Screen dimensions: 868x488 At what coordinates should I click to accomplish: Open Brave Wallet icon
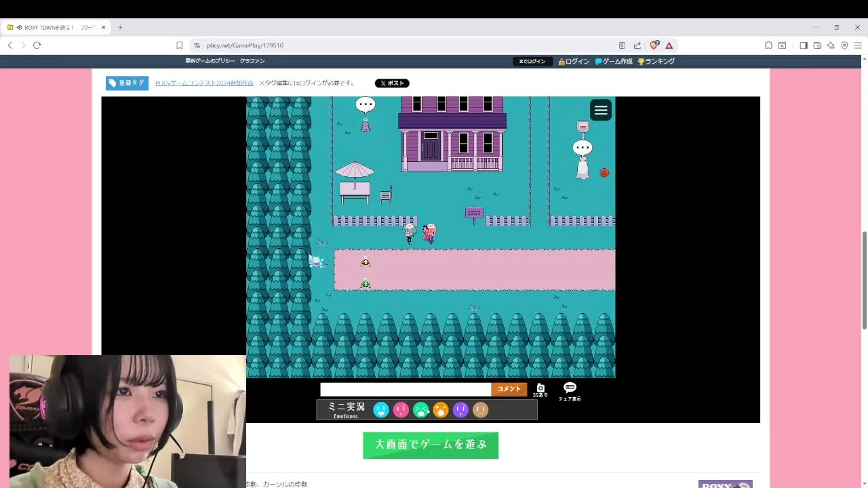(817, 45)
